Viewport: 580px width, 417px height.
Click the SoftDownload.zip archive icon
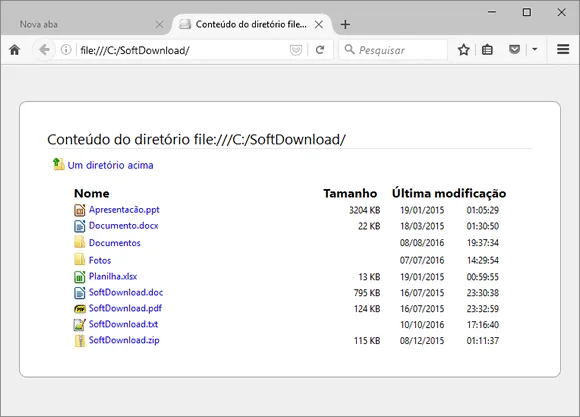[x=79, y=341]
